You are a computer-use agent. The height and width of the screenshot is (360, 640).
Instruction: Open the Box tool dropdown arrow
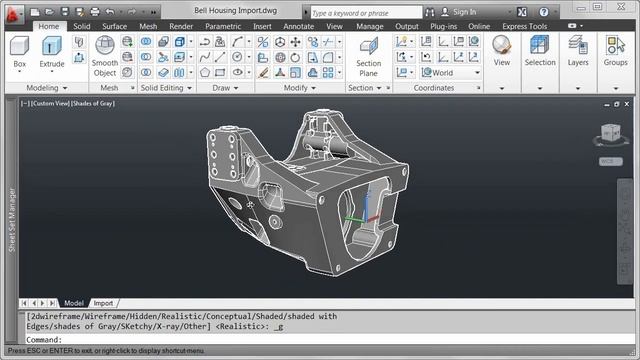[19, 71]
